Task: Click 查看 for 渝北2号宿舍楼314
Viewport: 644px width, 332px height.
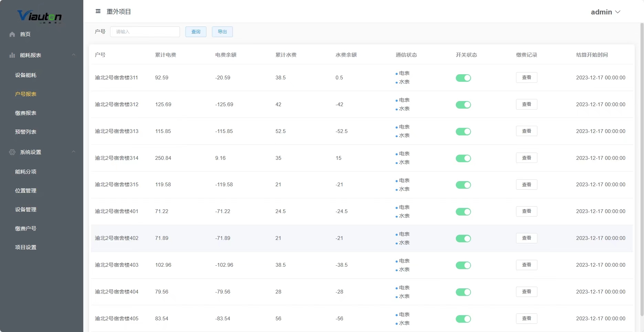Action: coord(526,158)
